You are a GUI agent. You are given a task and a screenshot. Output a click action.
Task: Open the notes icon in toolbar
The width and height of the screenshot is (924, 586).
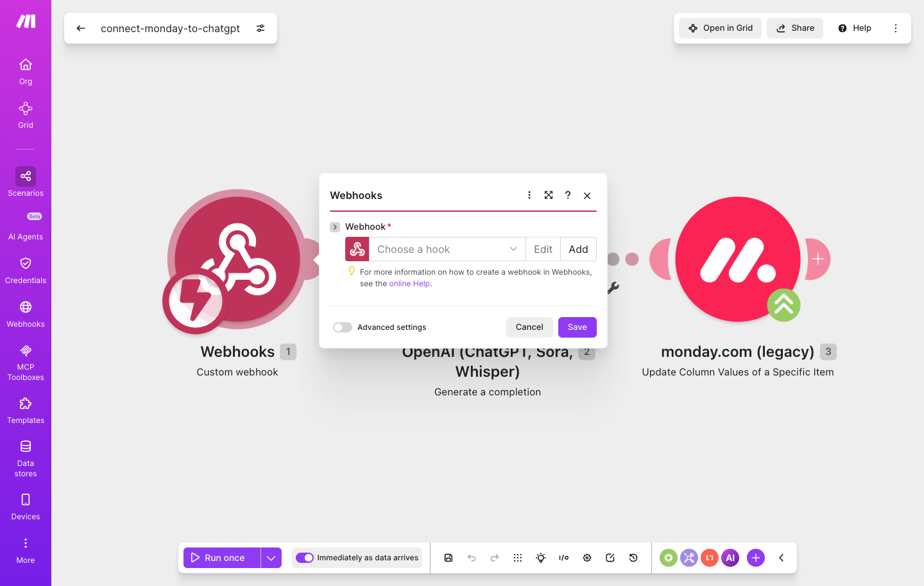tap(610, 558)
